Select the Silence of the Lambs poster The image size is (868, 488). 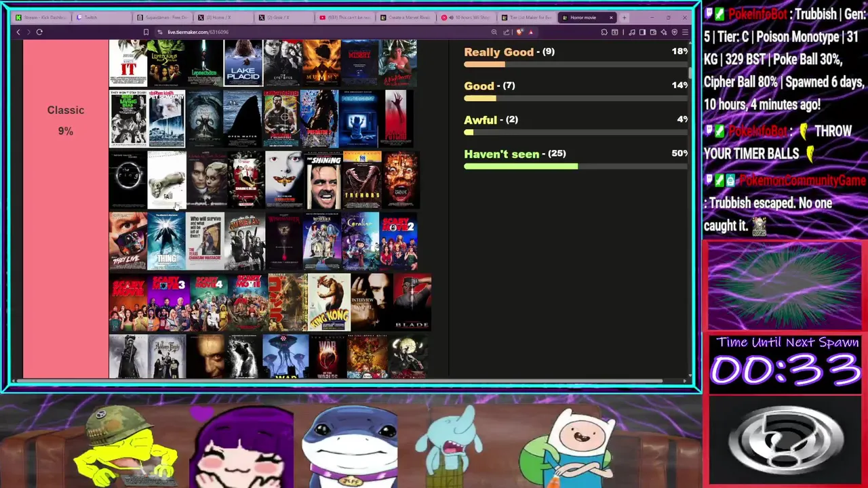tap(285, 180)
